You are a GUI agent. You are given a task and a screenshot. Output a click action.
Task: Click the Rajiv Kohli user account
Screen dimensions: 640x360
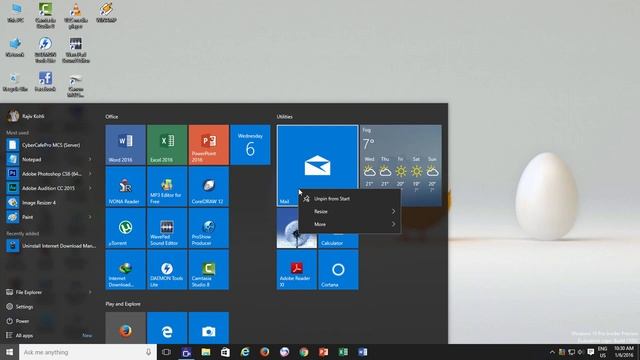click(x=27, y=116)
